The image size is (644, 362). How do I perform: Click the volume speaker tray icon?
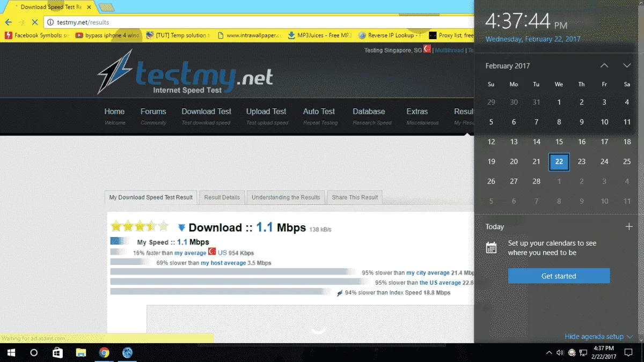560,352
